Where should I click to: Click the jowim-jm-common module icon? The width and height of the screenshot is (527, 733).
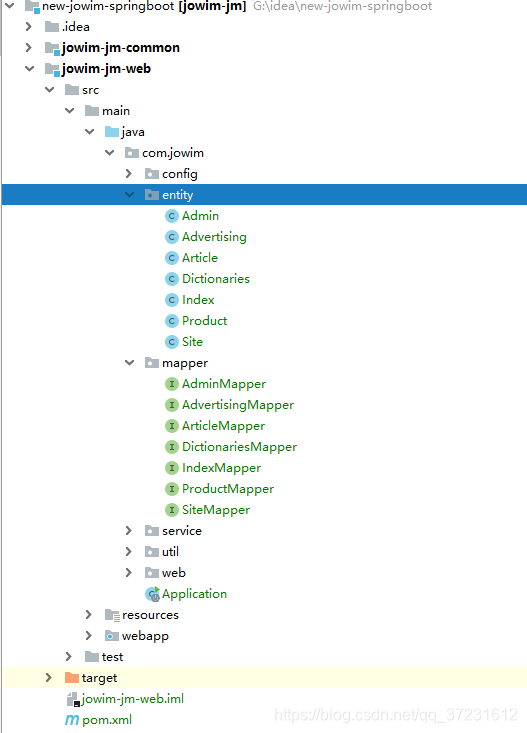52,48
